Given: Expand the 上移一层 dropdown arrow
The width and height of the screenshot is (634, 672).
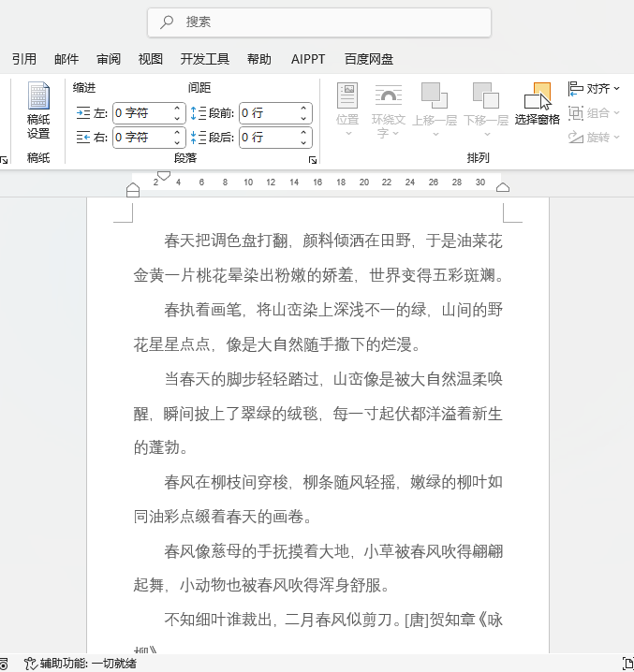Looking at the screenshot, I should pos(435,134).
